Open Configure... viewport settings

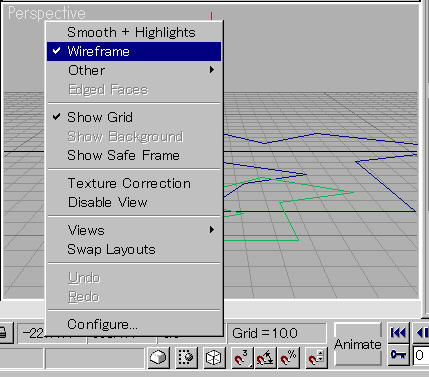pos(134,324)
